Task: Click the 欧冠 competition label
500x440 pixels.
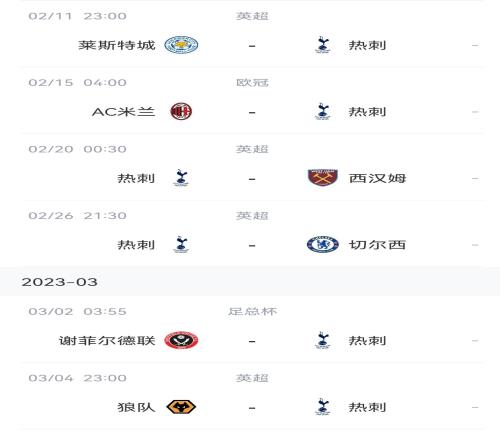Action: (x=252, y=82)
